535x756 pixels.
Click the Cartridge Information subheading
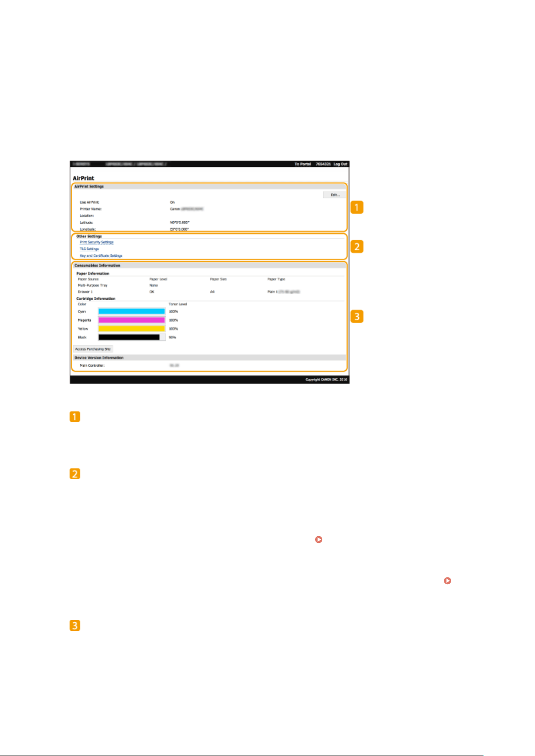point(96,299)
